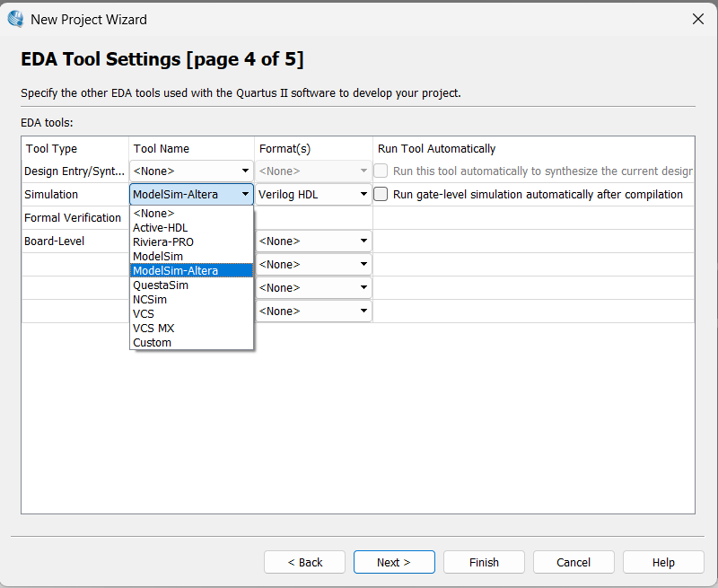Choose QuestaSim from the tool list
Viewport: 718px width, 588px height.
(191, 285)
